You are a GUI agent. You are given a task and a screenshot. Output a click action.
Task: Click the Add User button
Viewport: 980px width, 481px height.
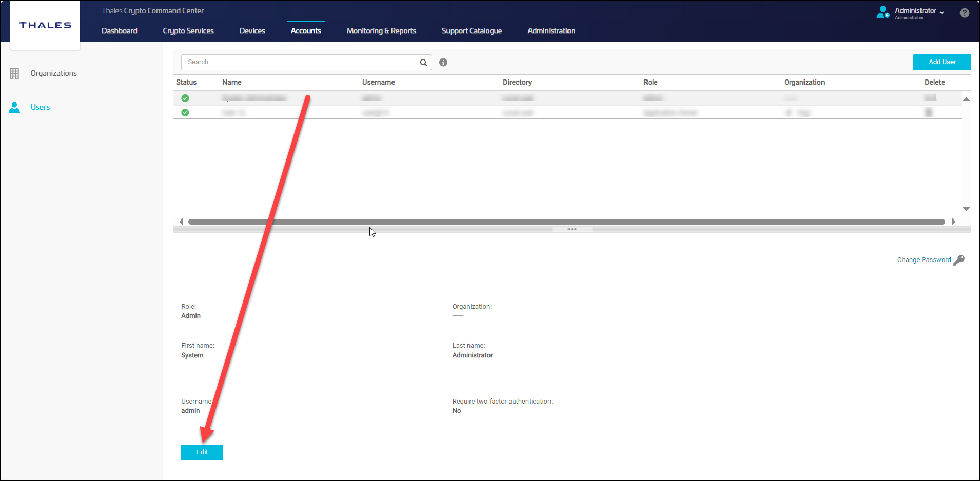click(942, 62)
